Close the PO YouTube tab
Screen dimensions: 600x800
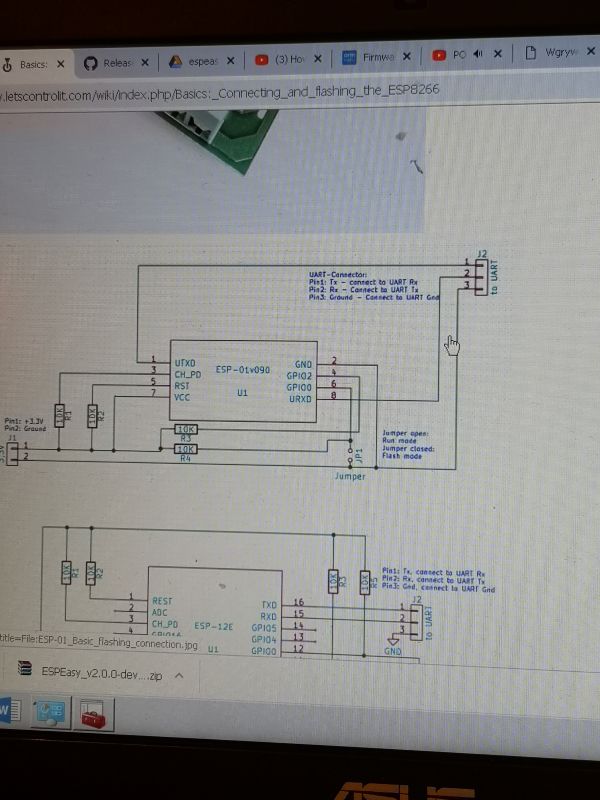pos(498,54)
